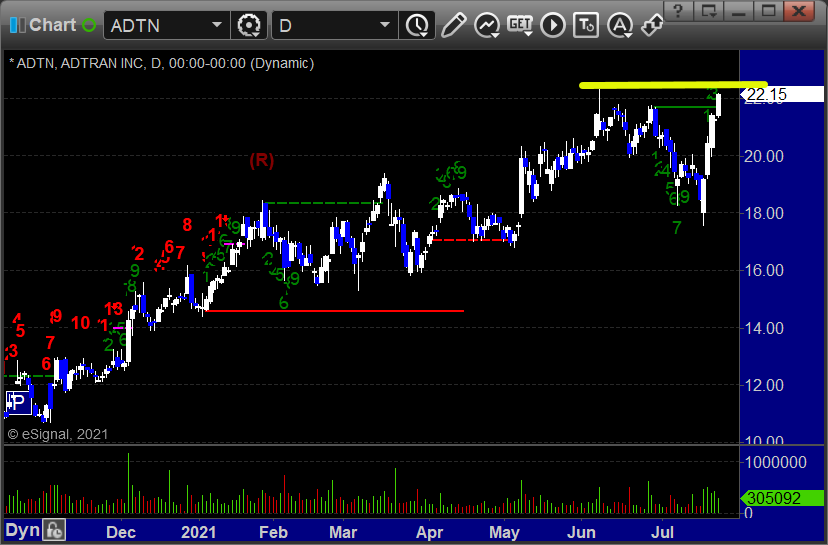Open the ADTN symbol dropdown
This screenshot has height=545, width=828.
click(217, 25)
